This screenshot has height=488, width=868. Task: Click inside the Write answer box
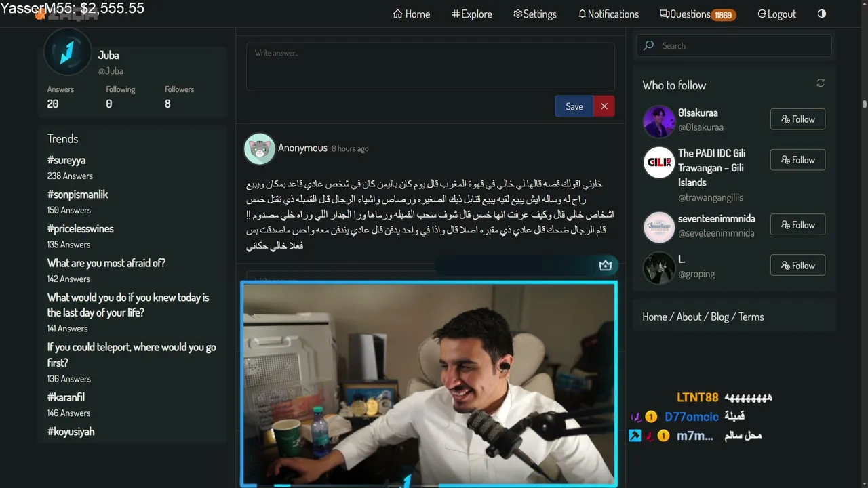[430, 66]
